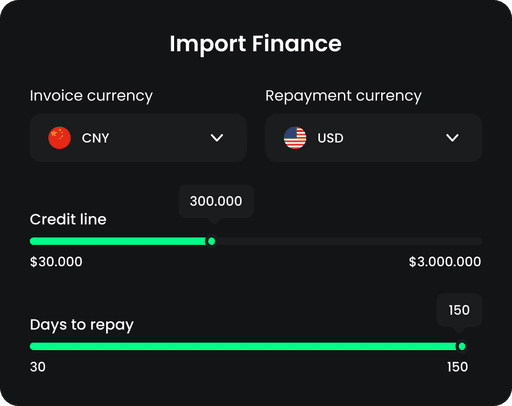Click the CNY currency text
512x406 pixels.
click(95, 138)
